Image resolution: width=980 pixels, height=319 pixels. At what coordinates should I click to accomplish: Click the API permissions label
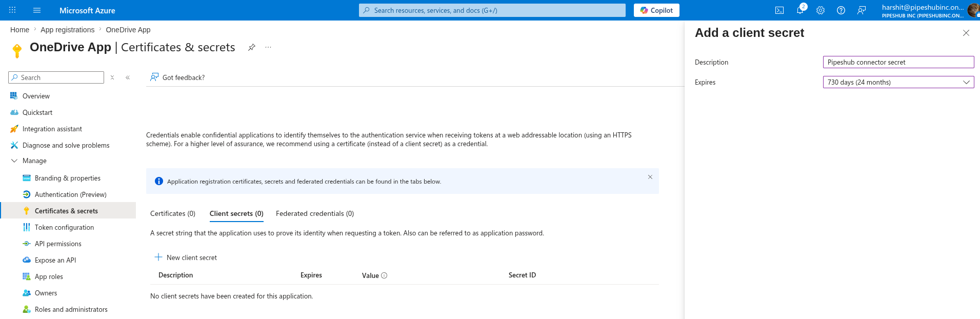[58, 244]
